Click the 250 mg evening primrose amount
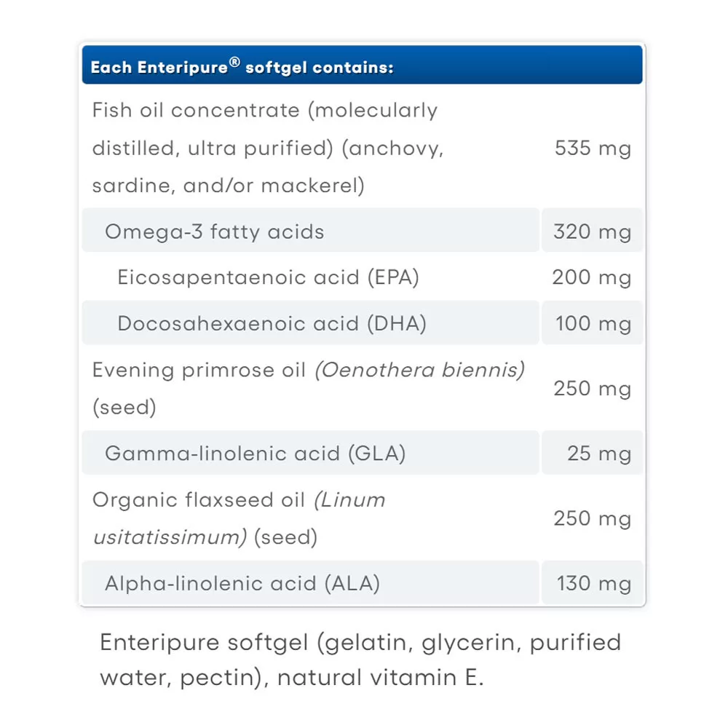Image resolution: width=728 pixels, height=728 pixels. click(x=592, y=389)
